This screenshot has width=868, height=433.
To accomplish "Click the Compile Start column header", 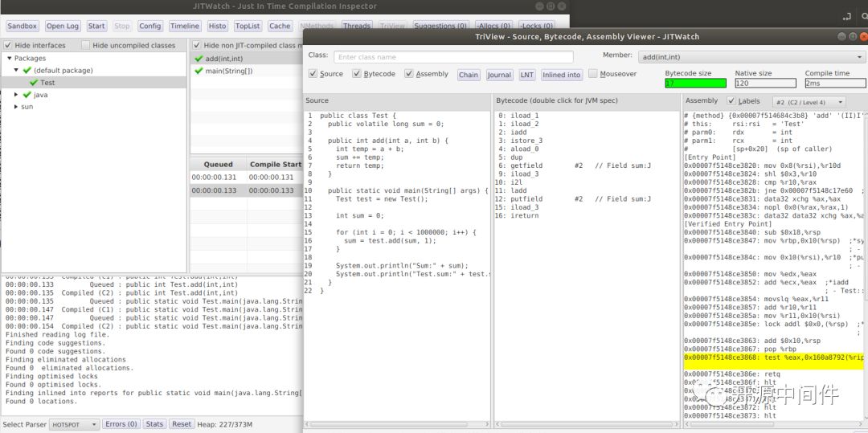I will 275,164.
